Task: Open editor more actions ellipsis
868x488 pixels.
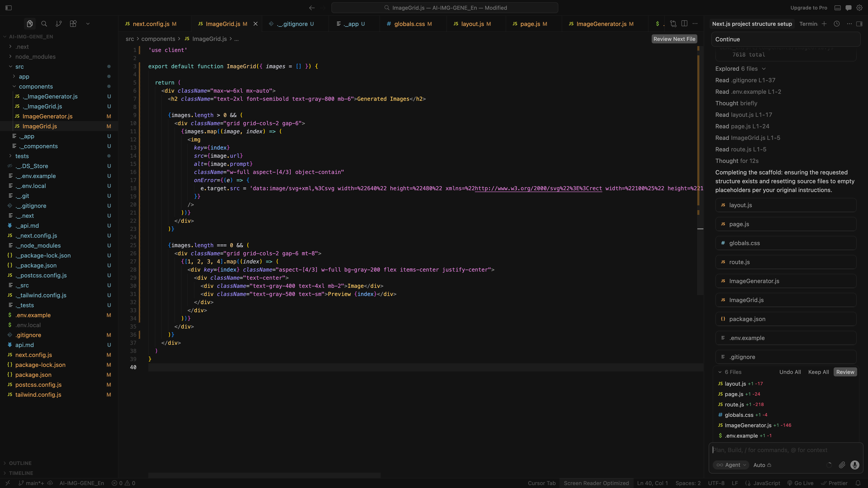Action: point(695,23)
